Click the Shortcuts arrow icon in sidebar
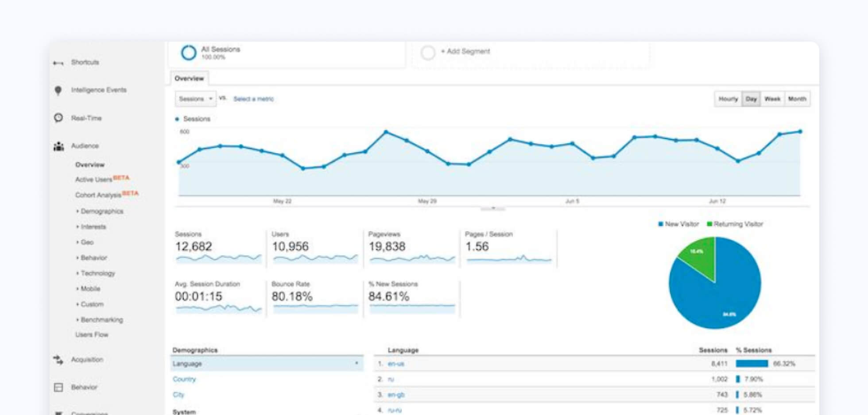This screenshot has width=868, height=415. point(58,63)
